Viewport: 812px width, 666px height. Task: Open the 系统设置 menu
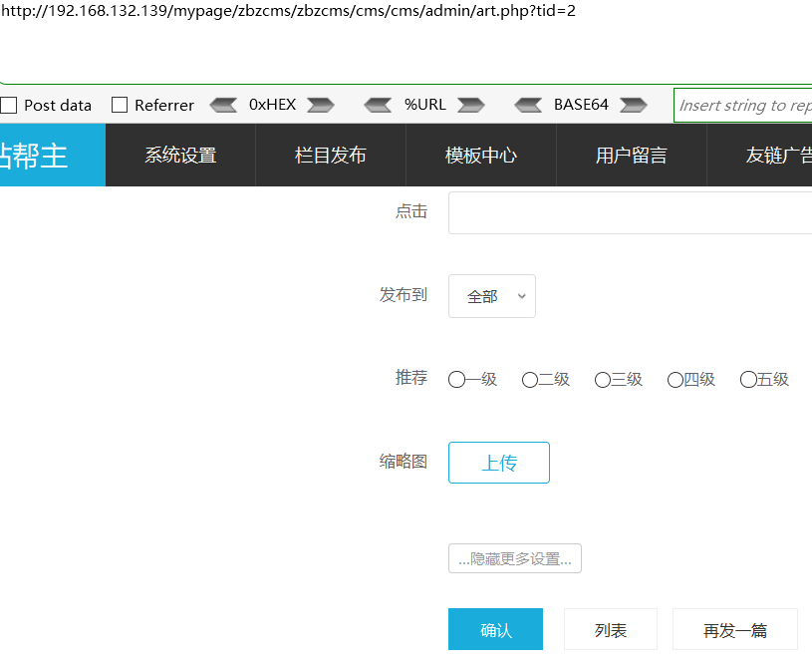(180, 155)
